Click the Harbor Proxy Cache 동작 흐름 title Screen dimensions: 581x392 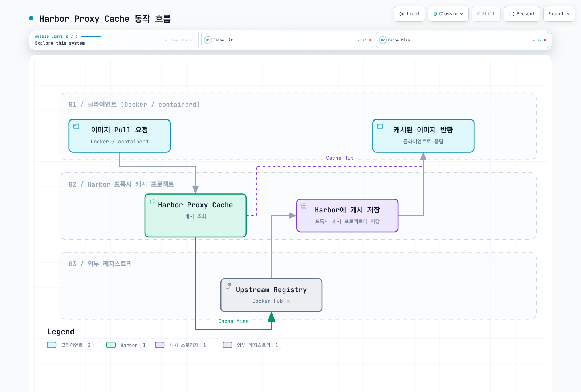(x=105, y=19)
